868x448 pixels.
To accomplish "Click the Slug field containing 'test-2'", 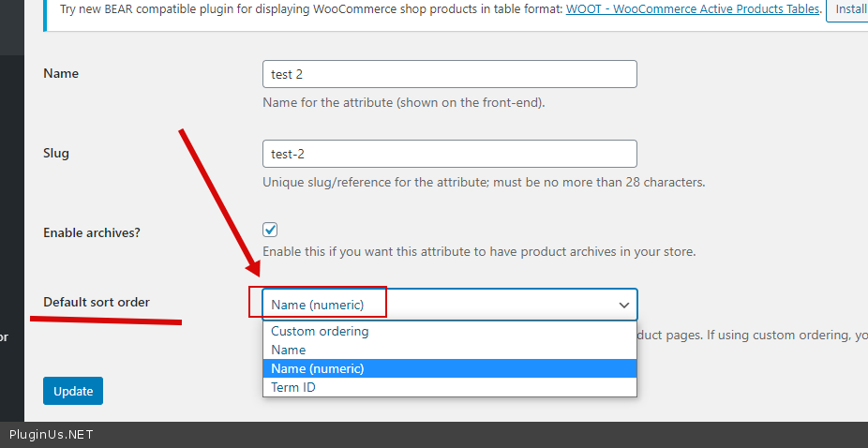I will coord(449,154).
